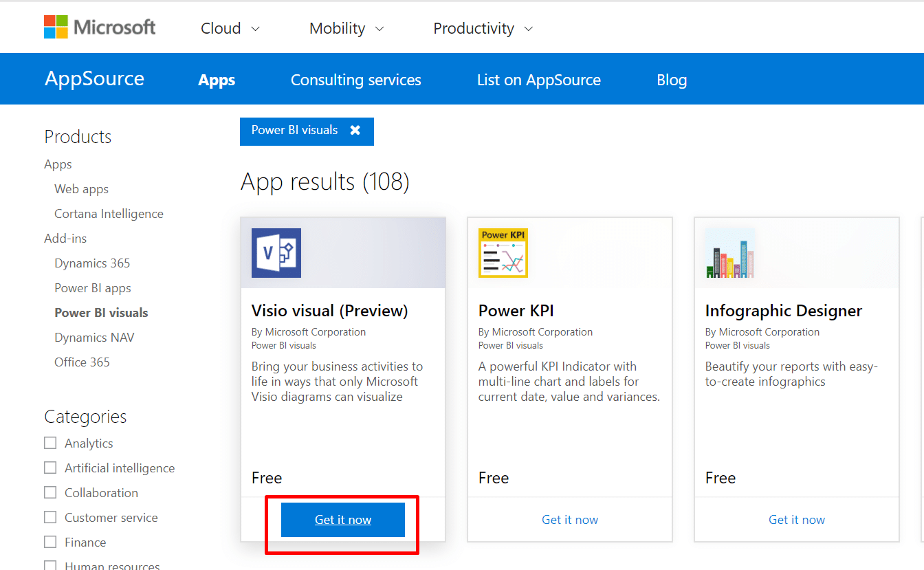Open the Blog tab
924x570 pixels.
pyautogui.click(x=672, y=80)
